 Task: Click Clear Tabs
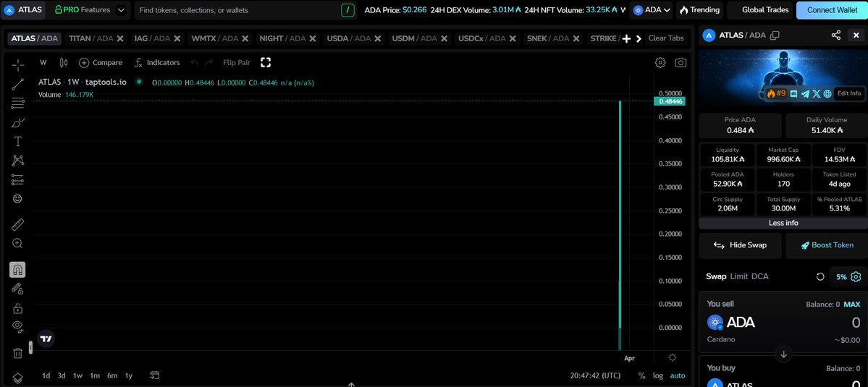click(x=666, y=38)
